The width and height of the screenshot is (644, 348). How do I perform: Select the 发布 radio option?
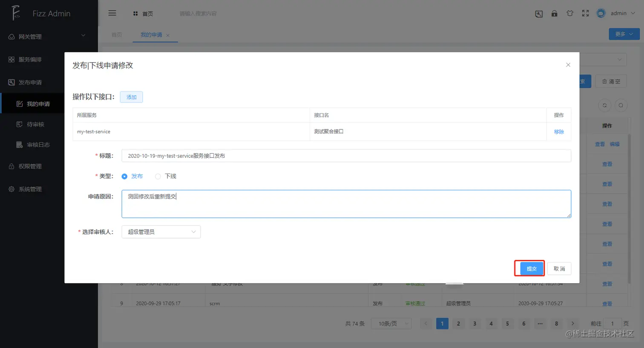(x=132, y=176)
